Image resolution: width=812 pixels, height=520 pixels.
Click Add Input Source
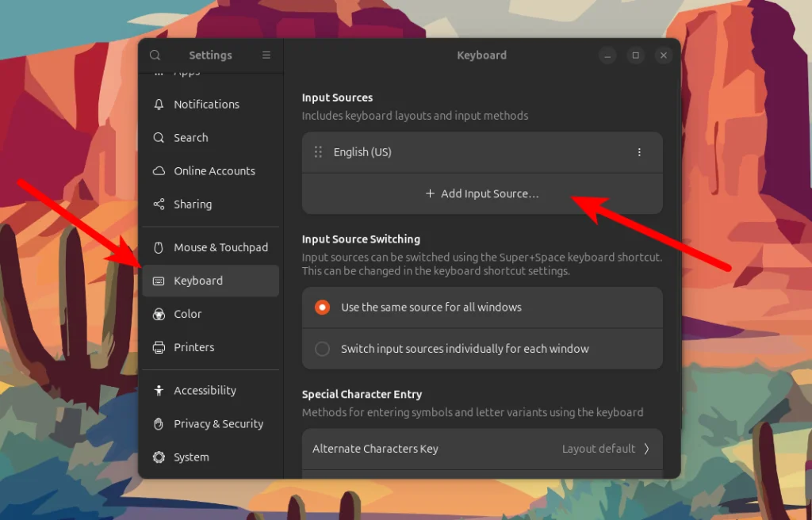481,193
